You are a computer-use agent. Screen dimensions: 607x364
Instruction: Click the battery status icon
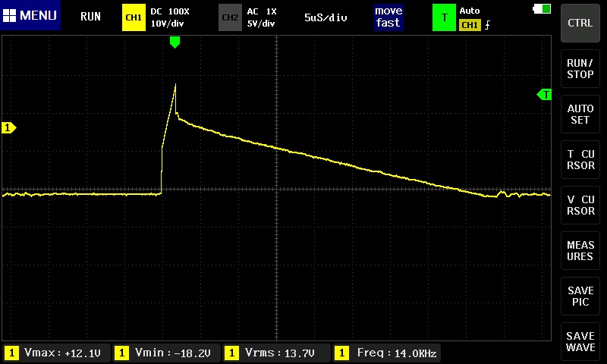[x=543, y=8]
